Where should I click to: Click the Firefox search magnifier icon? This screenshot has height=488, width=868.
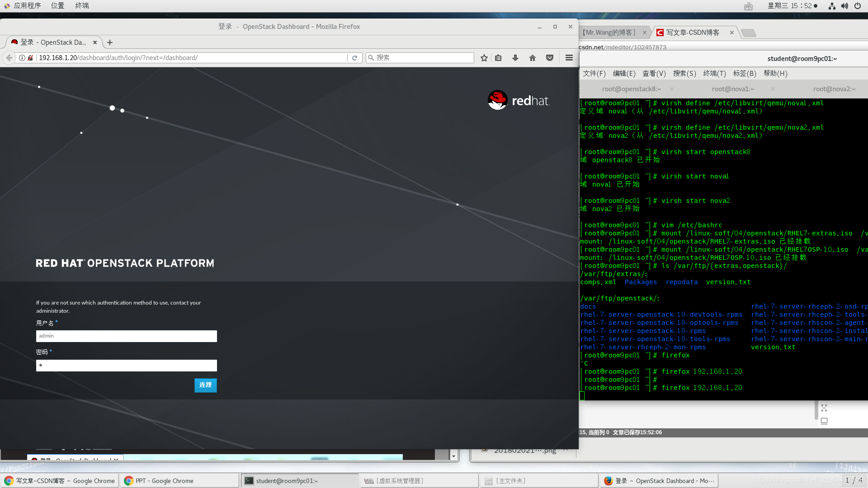371,58
